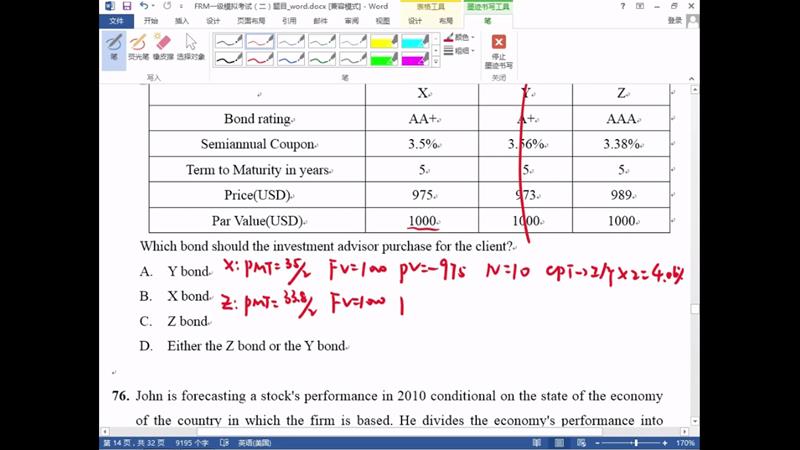Select the Pen (笔) writing tool
This screenshot has width=800, height=450.
coord(114,49)
